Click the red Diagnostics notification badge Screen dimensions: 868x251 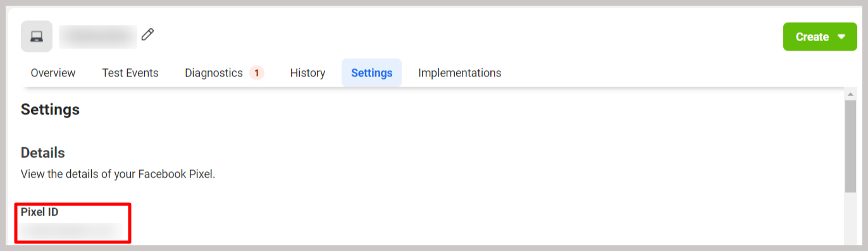tap(256, 73)
